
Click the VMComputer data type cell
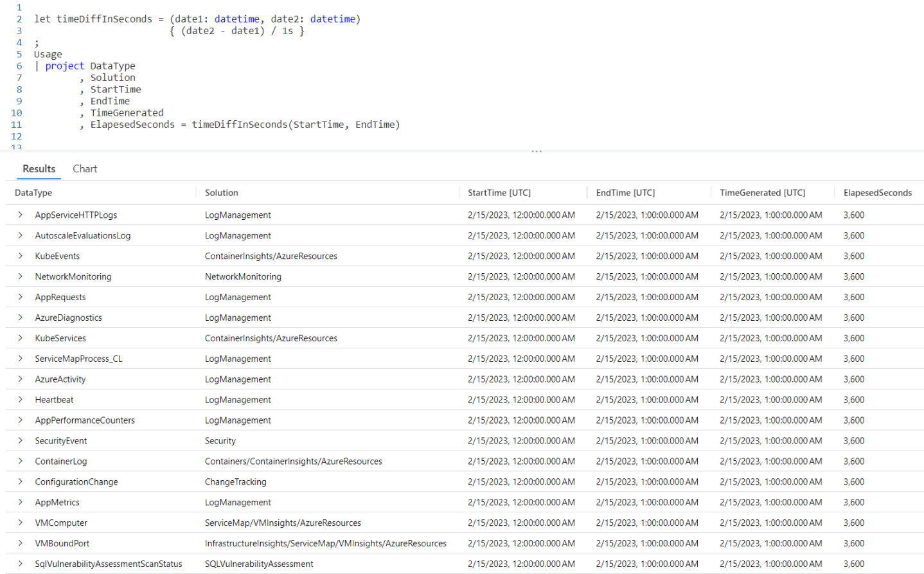point(61,523)
